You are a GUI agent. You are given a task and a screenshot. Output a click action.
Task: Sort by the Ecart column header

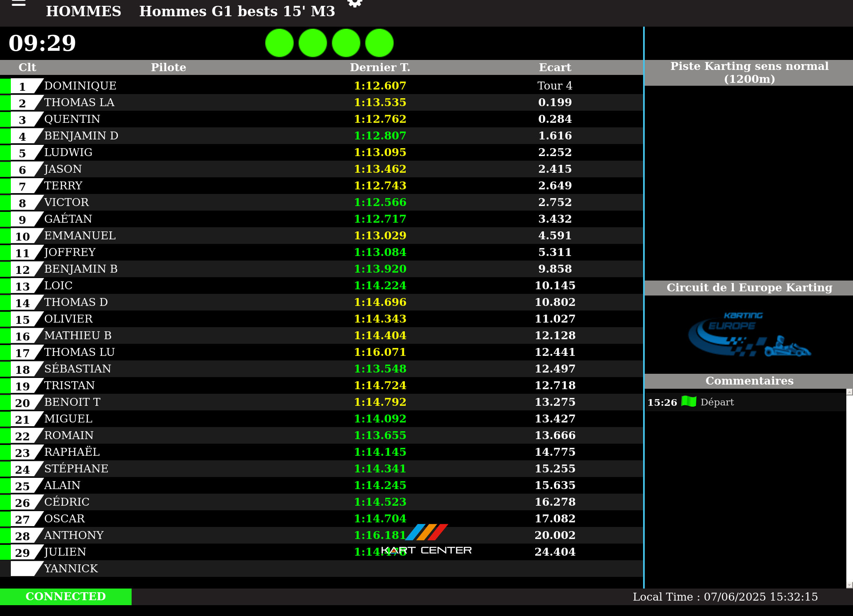click(x=555, y=67)
